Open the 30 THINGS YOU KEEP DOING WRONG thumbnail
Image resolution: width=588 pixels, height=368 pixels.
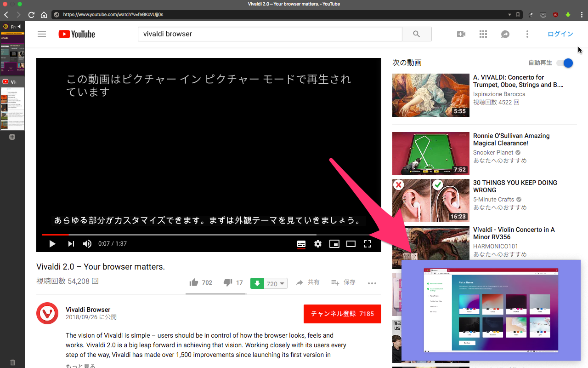click(x=431, y=201)
